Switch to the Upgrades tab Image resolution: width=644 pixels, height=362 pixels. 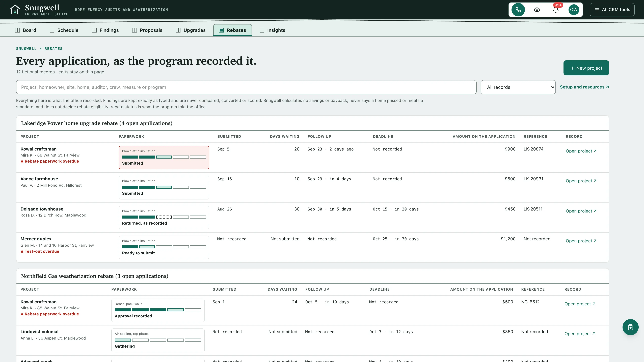click(191, 30)
